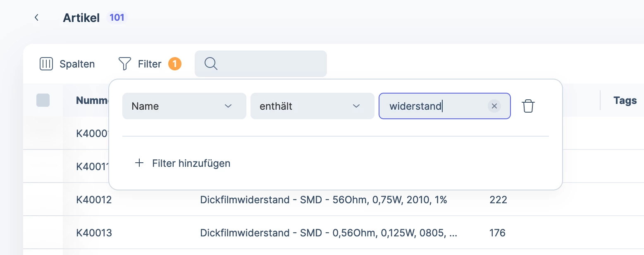Click the Artikel title heading

pyautogui.click(x=81, y=17)
